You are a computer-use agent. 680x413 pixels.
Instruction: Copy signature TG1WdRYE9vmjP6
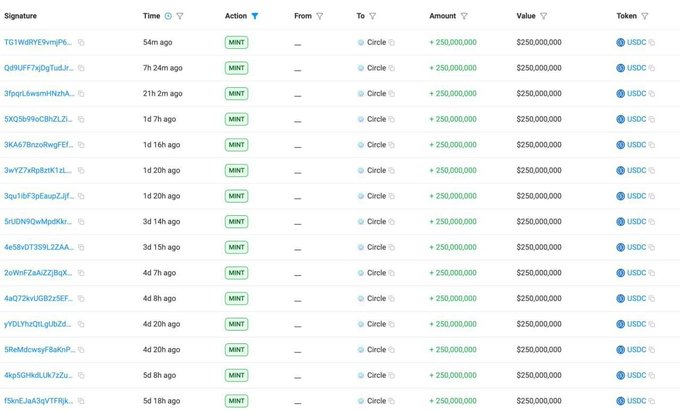pos(81,43)
